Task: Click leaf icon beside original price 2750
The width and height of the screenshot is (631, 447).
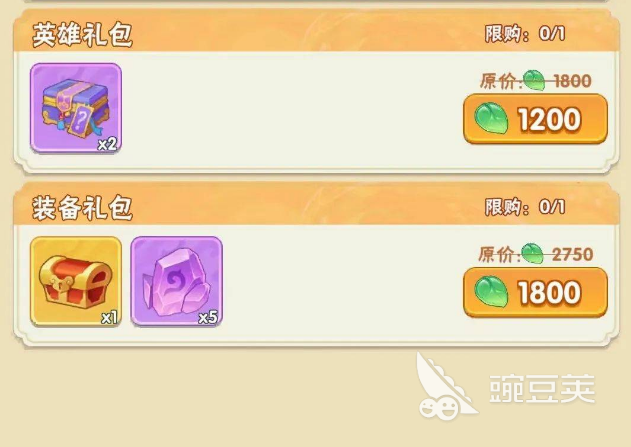Action: [532, 253]
